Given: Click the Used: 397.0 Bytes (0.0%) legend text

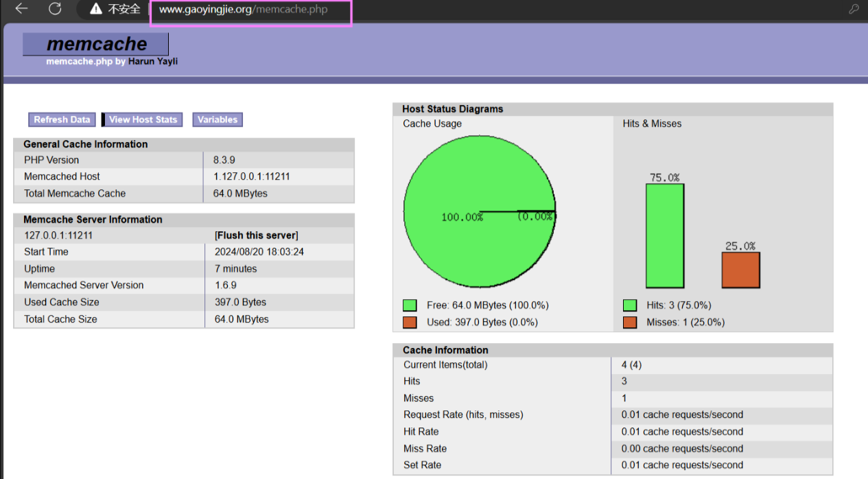Looking at the screenshot, I should click(x=482, y=323).
